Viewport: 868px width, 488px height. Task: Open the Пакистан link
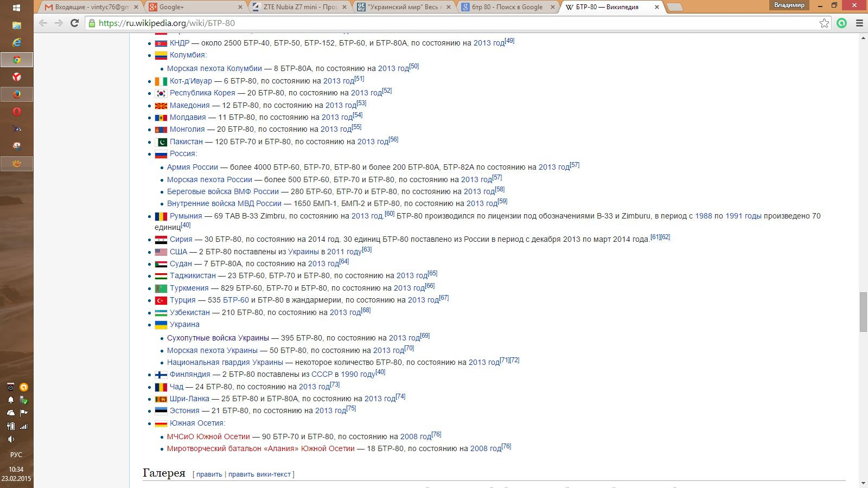coord(186,142)
